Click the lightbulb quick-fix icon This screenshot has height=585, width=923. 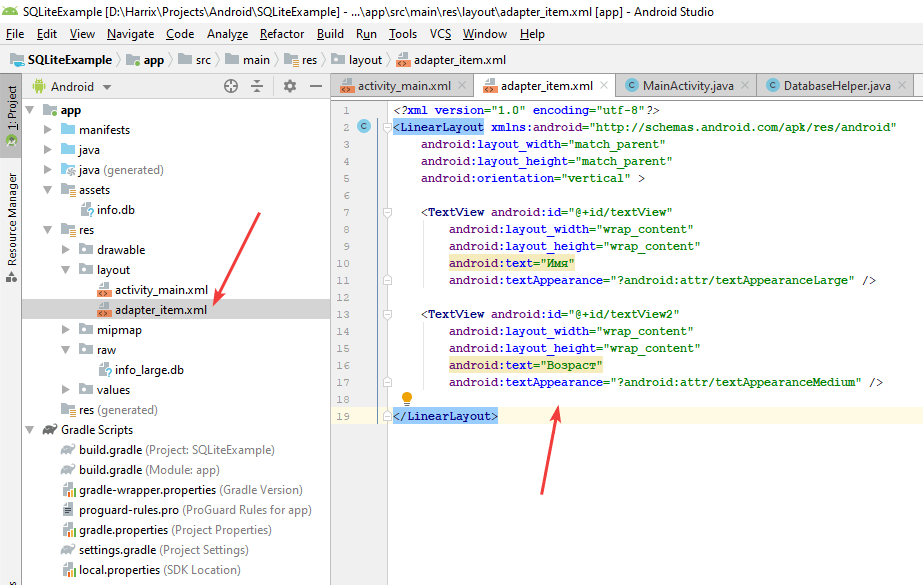(x=407, y=399)
